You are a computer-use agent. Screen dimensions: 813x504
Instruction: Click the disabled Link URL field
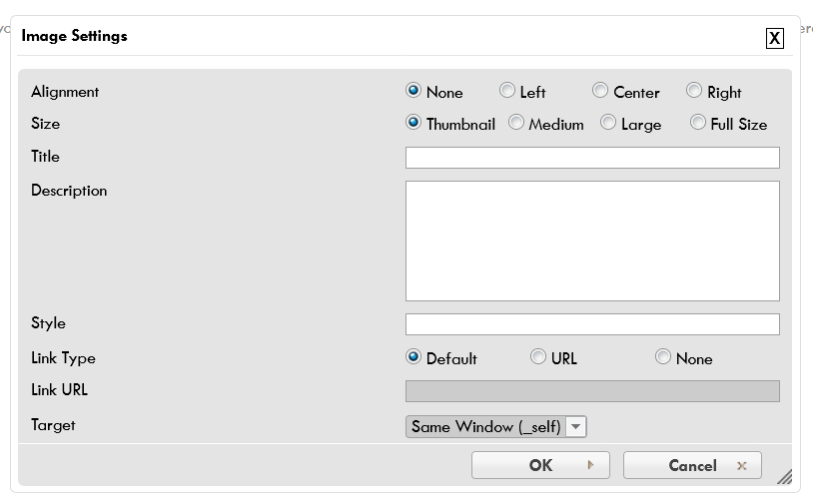click(x=591, y=391)
